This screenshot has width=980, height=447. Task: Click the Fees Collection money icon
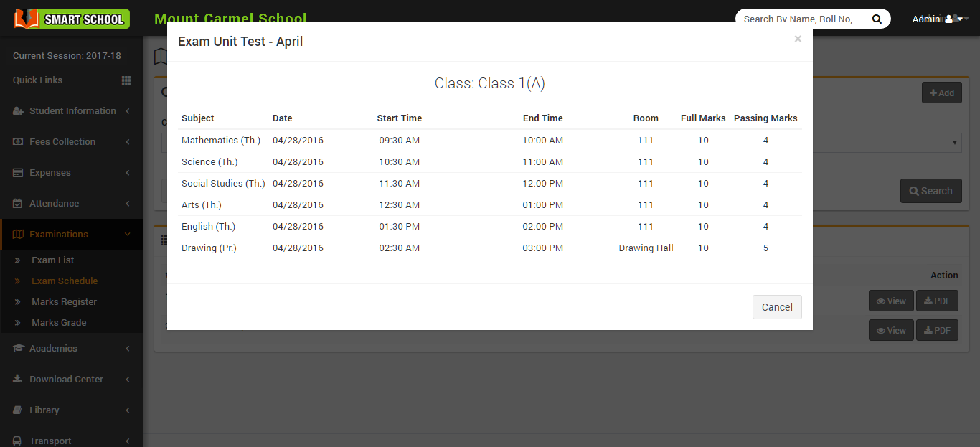pyautogui.click(x=18, y=142)
